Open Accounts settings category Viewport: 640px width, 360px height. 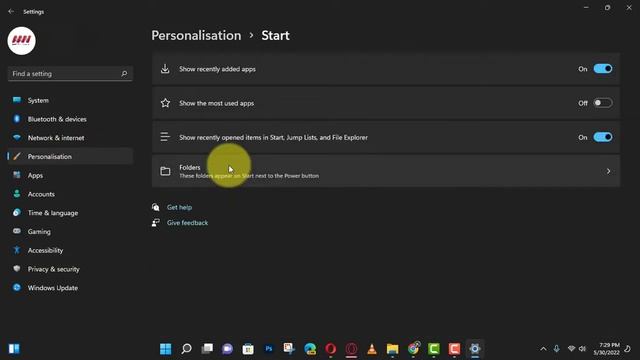[x=70, y=194]
